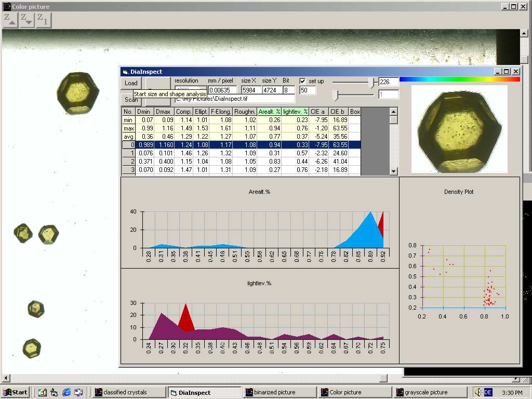Viewport: 532px width, 399px height.
Task: Reset zoom with the Z1 icon
Action: click(43, 20)
